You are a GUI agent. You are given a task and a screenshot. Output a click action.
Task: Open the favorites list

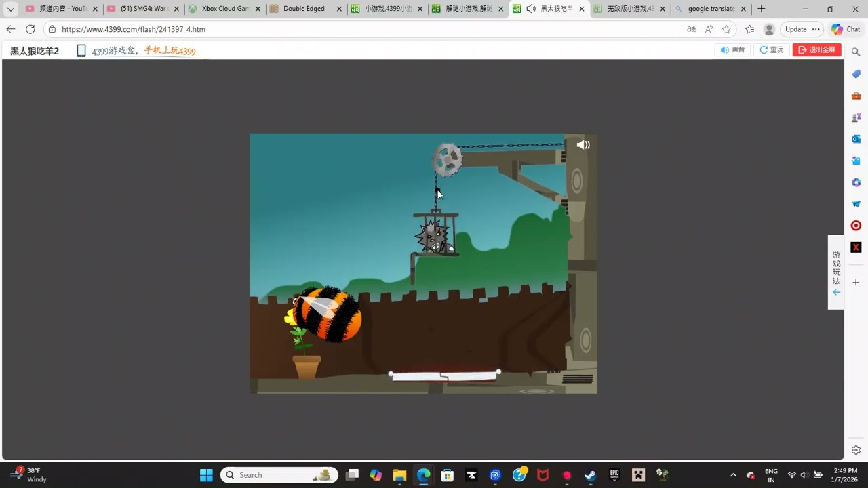click(749, 29)
